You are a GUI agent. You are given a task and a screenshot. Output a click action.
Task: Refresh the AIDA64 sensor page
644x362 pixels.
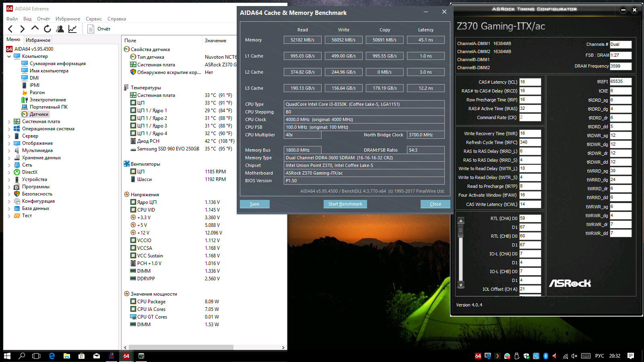(47, 29)
